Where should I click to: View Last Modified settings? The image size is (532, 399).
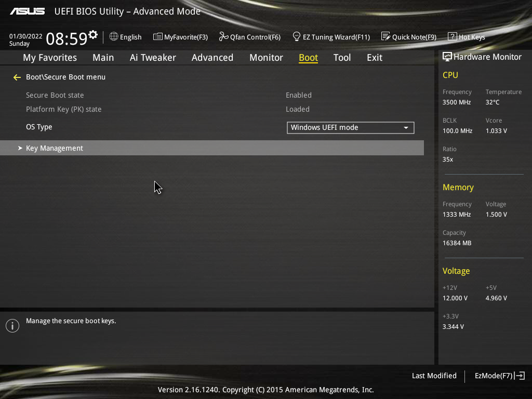434,376
